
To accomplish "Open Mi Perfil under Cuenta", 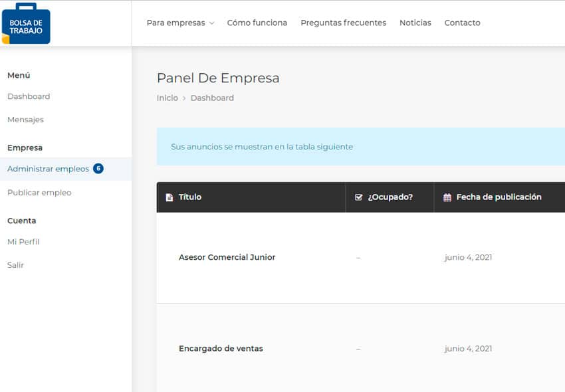I will (23, 242).
